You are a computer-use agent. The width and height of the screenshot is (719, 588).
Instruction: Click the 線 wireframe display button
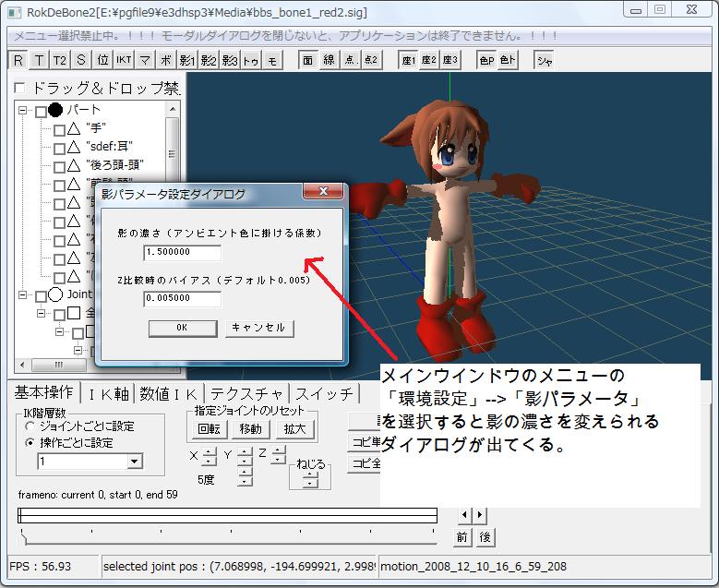[329, 60]
